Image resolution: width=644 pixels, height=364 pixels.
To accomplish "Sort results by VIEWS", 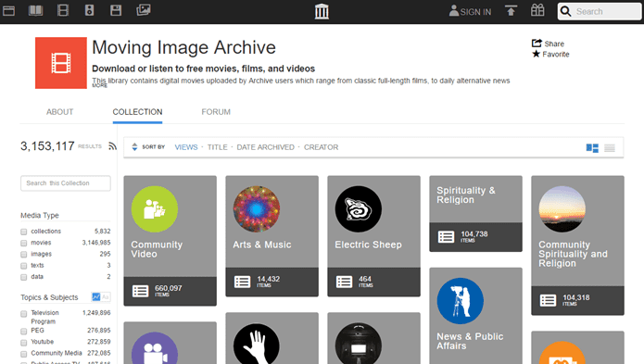I will (186, 147).
